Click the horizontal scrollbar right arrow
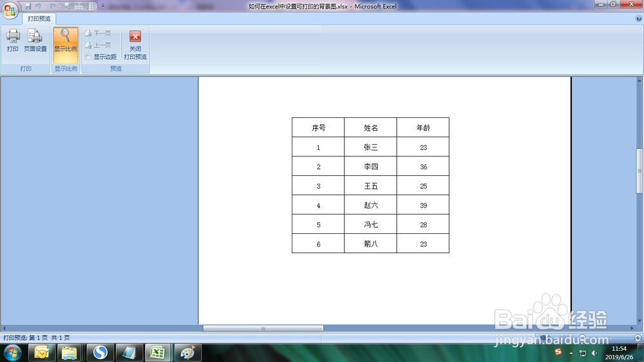Image resolution: width=644 pixels, height=362 pixels. click(x=632, y=329)
